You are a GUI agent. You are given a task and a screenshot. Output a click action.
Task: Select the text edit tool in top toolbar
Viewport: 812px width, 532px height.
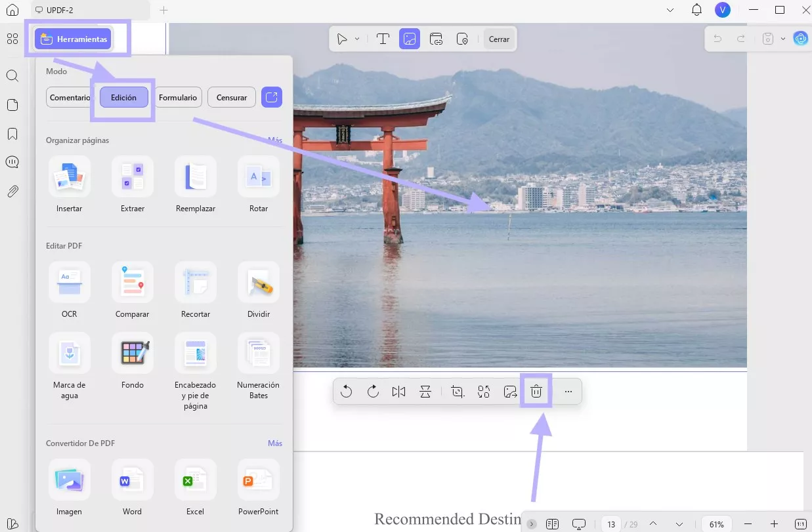(x=383, y=39)
